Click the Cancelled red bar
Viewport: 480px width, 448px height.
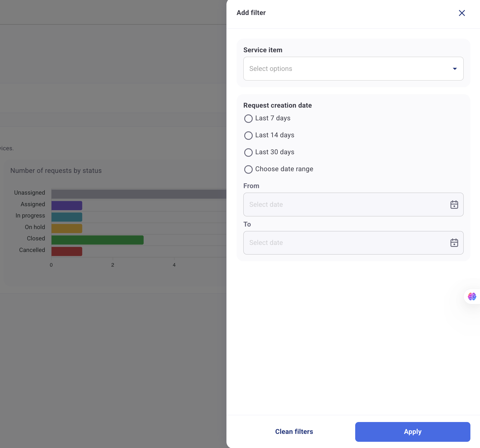[67, 251]
